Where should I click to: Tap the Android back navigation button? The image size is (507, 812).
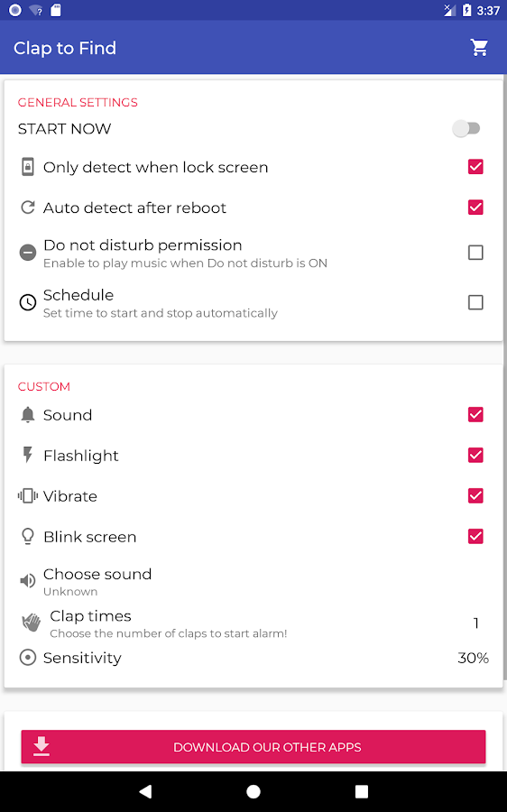145,791
